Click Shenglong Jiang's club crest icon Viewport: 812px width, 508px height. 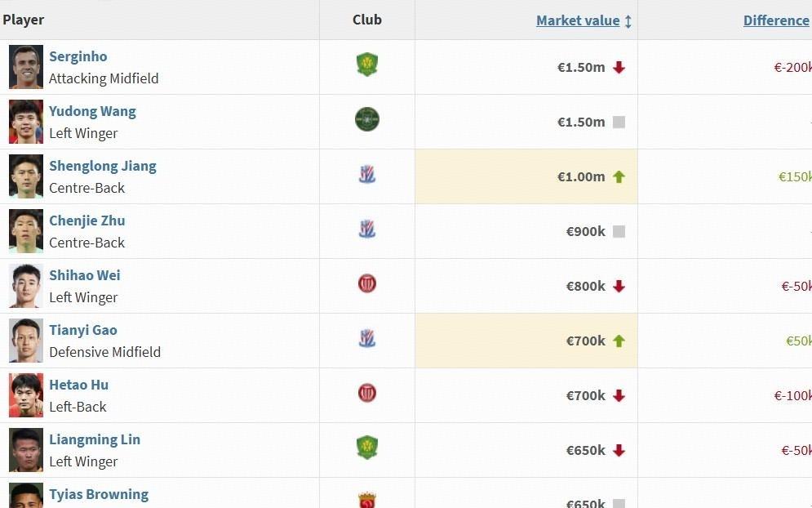click(367, 174)
